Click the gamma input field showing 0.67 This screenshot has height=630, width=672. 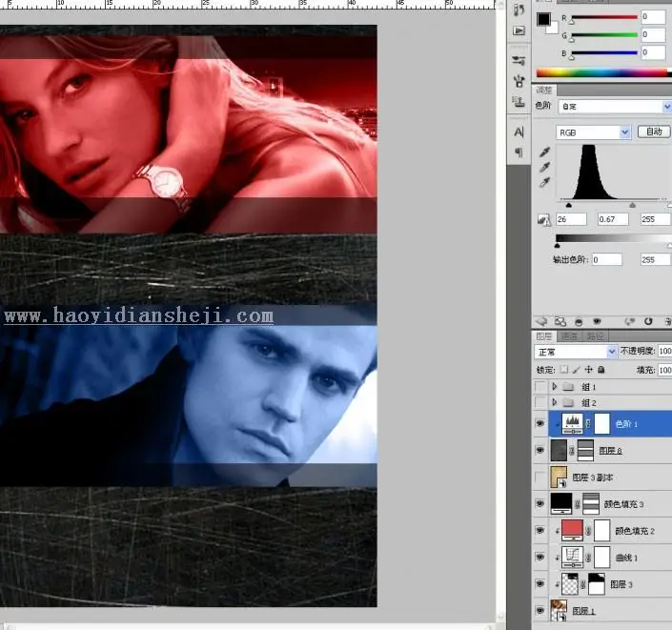613,219
